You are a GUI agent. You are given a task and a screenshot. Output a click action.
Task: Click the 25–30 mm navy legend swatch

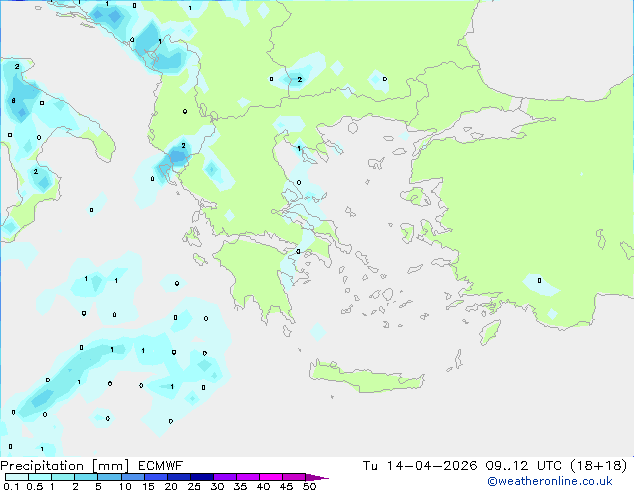click(202, 477)
